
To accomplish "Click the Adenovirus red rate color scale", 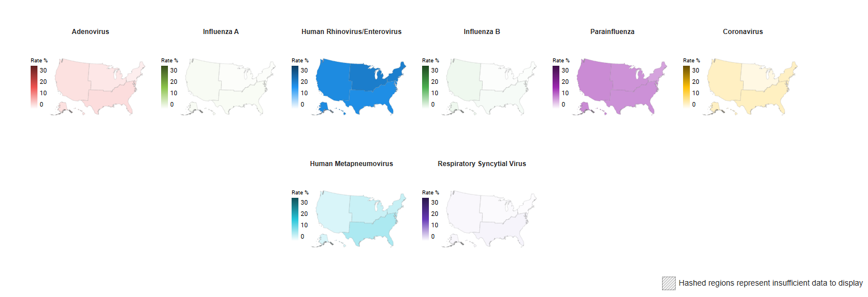I will 34,87.
